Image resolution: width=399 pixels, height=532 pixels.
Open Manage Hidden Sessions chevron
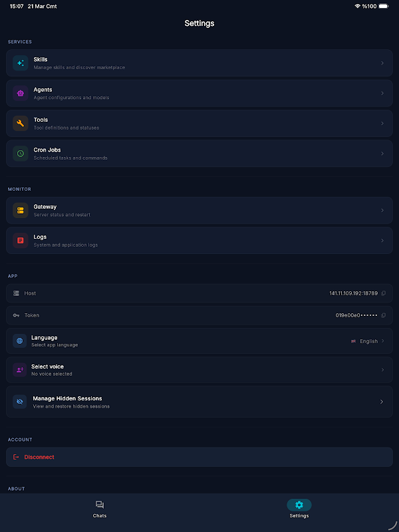[x=382, y=402]
